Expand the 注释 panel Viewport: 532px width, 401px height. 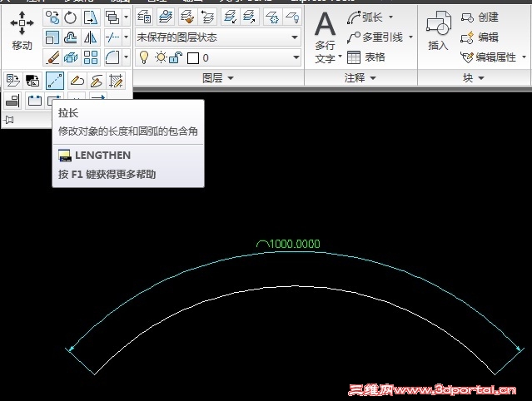point(360,78)
